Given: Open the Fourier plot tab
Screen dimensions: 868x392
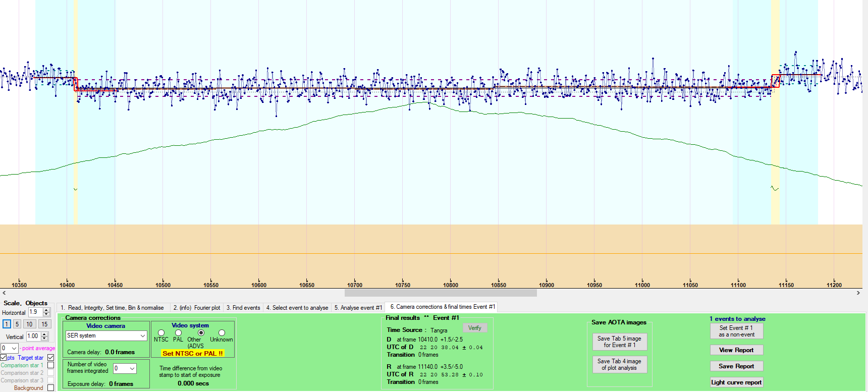Looking at the screenshot, I should coord(197,308).
